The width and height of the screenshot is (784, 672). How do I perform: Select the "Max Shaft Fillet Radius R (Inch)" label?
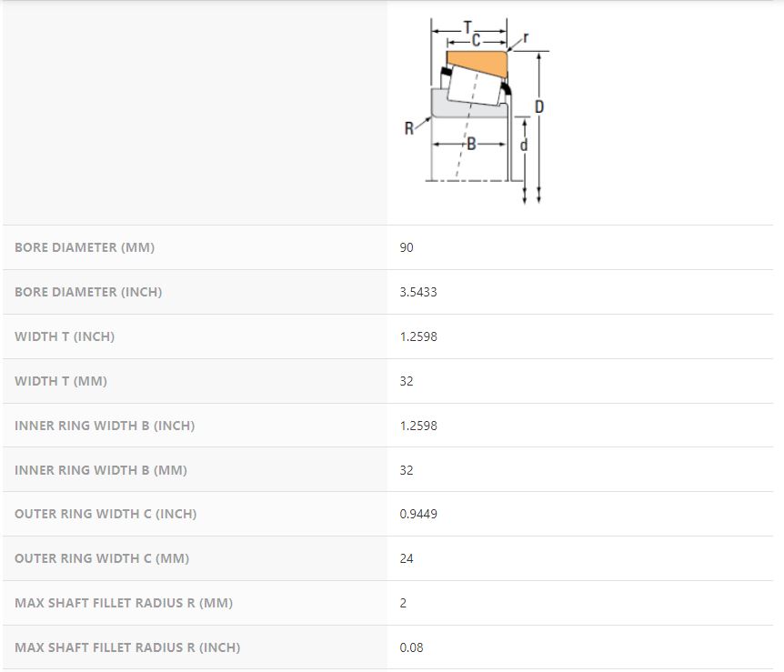pyautogui.click(x=127, y=647)
